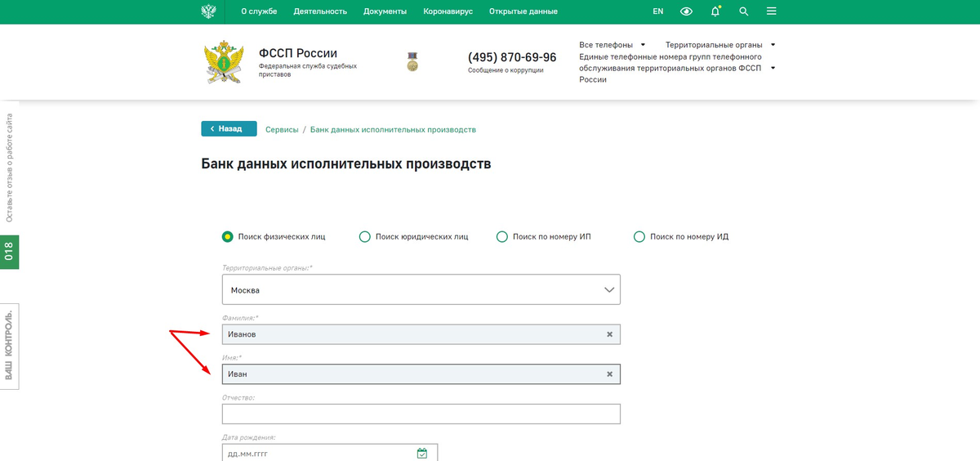Open the Документы menu
This screenshot has width=980, height=461.
click(385, 11)
